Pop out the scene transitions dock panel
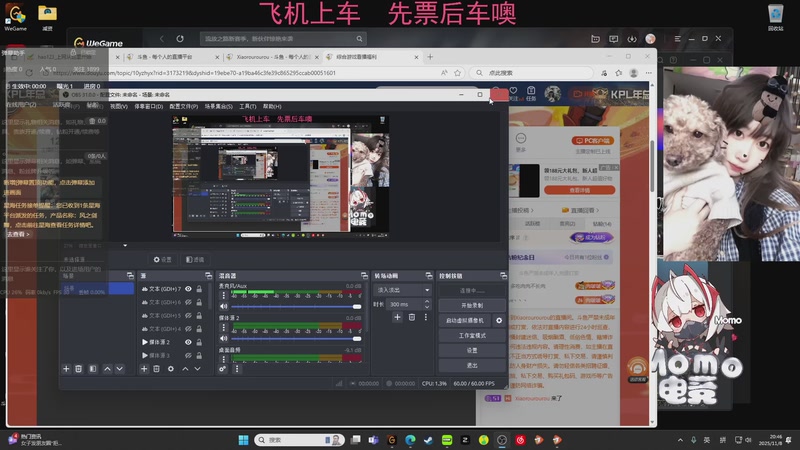The image size is (800, 450). [429, 276]
